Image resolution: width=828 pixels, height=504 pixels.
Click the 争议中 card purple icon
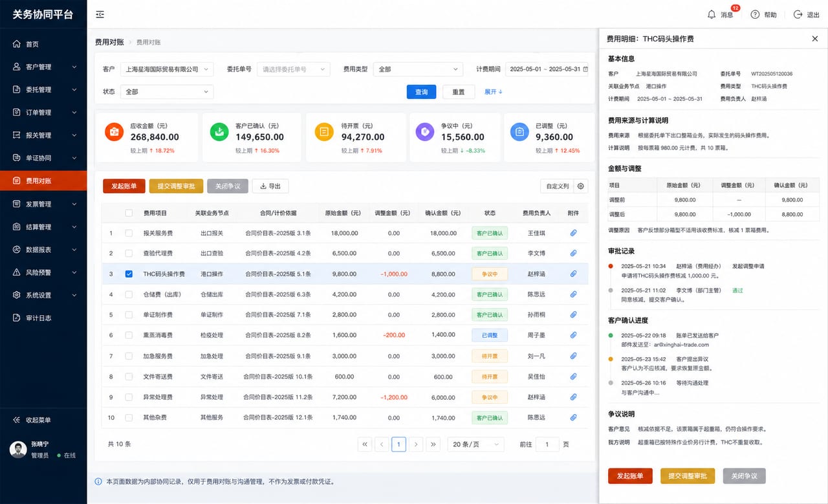coord(426,132)
